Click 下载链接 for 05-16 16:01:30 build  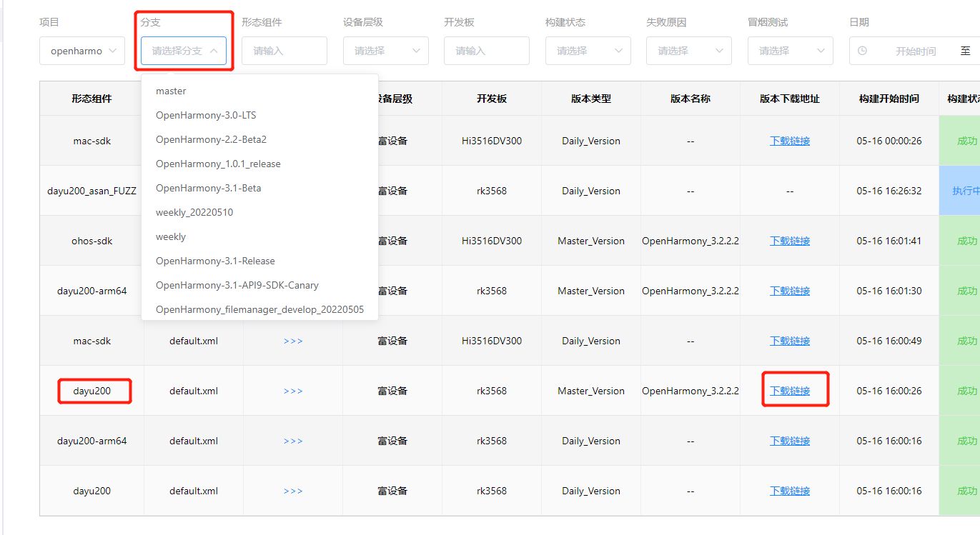coord(790,291)
